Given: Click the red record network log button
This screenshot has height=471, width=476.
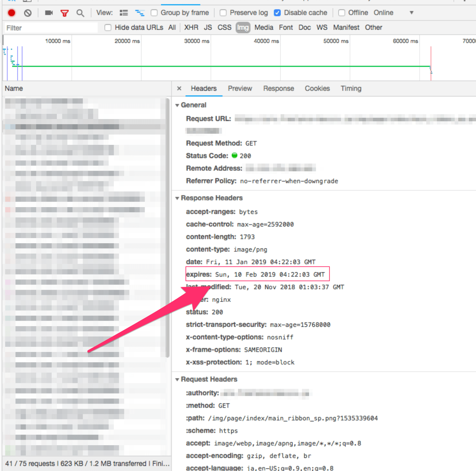Looking at the screenshot, I should click(12, 13).
